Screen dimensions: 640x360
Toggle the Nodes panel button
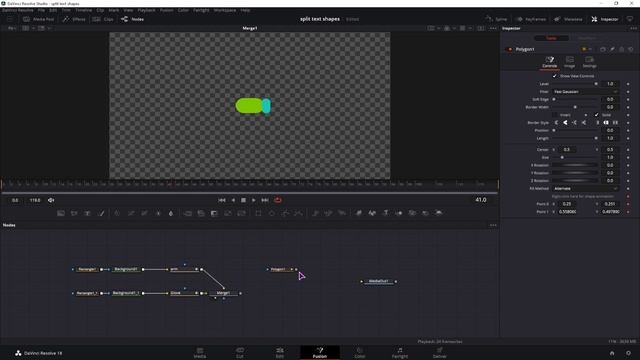133,19
